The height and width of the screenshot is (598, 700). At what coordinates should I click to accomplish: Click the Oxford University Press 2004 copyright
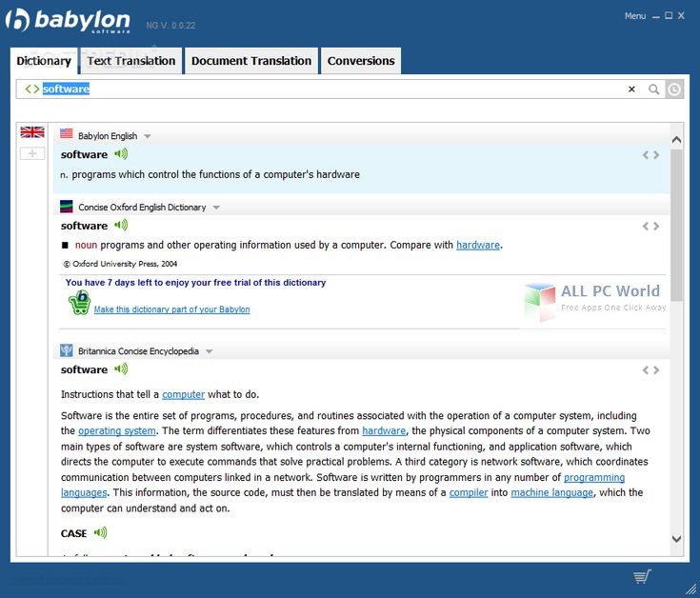coord(120,264)
